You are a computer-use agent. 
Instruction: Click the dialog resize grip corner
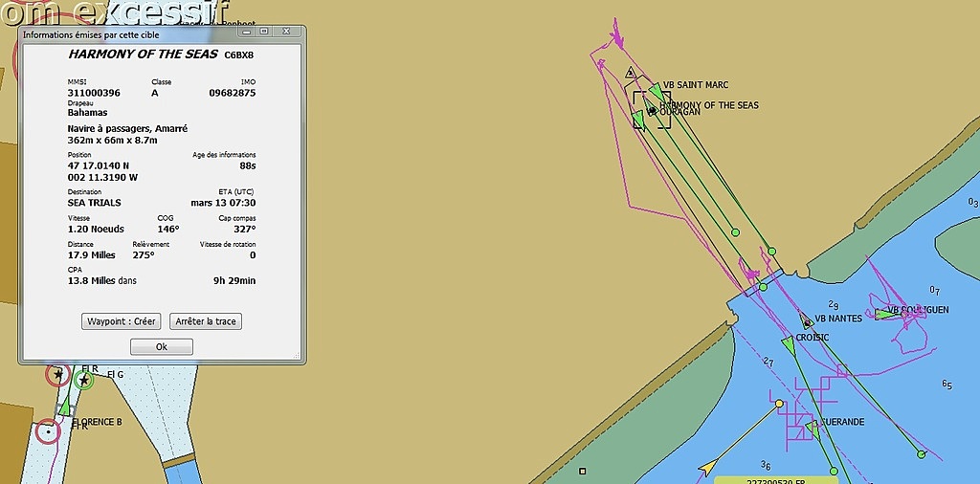pos(297,356)
